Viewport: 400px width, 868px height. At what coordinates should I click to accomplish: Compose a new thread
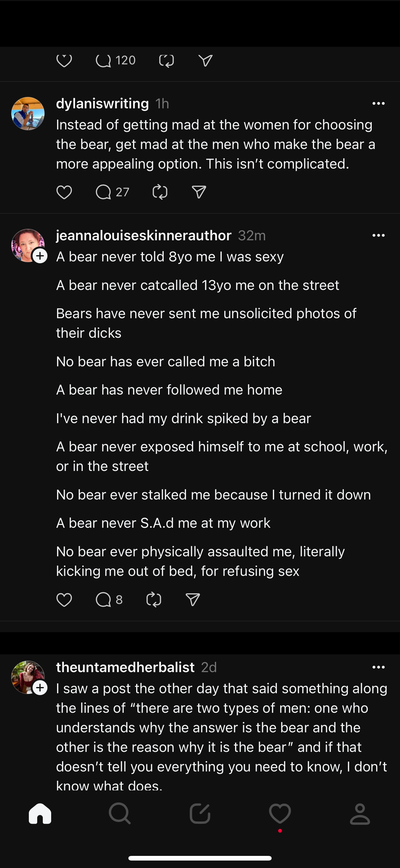pos(200,814)
